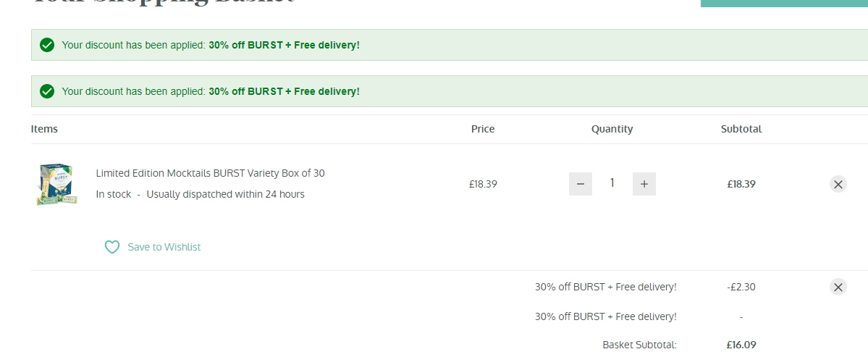The image size is (868, 357).
Task: Open the BURST Variety Box product thumbnail
Action: tap(56, 185)
